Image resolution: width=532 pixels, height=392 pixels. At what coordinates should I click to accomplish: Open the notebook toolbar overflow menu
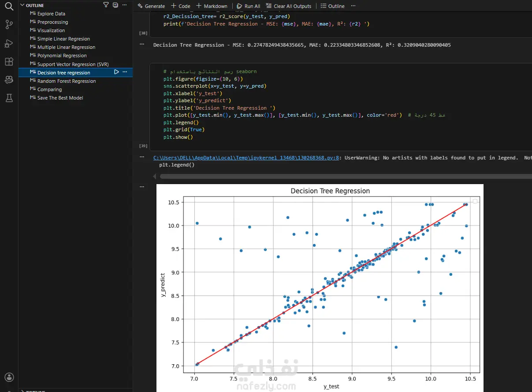(353, 6)
